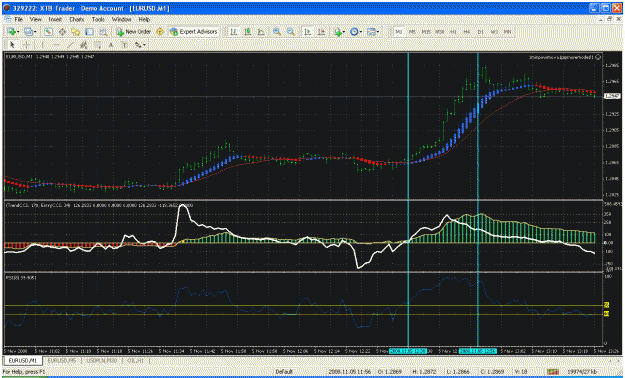This screenshot has width=625, height=378.
Task: Select the Vertical Line drawing tool
Action: [x=42, y=45]
